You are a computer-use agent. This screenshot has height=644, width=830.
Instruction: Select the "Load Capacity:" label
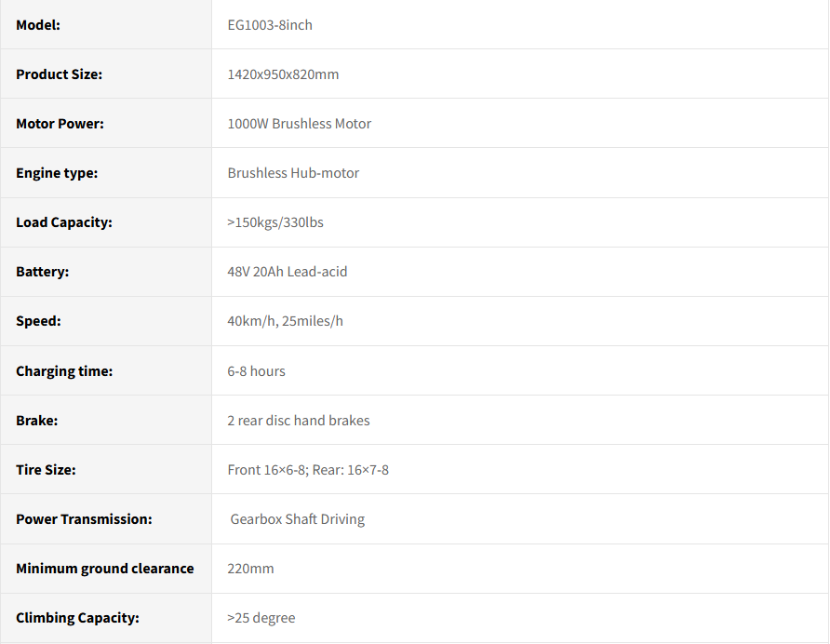tap(63, 222)
